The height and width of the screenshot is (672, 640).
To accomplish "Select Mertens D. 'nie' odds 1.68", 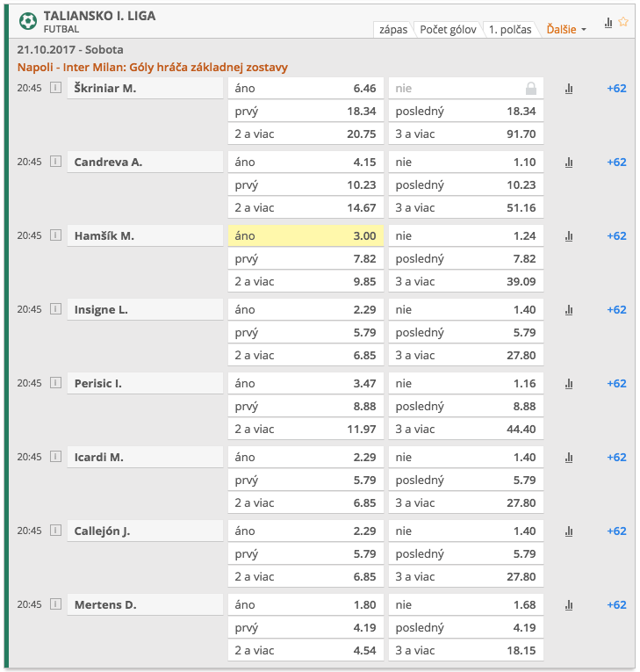I will click(x=465, y=605).
